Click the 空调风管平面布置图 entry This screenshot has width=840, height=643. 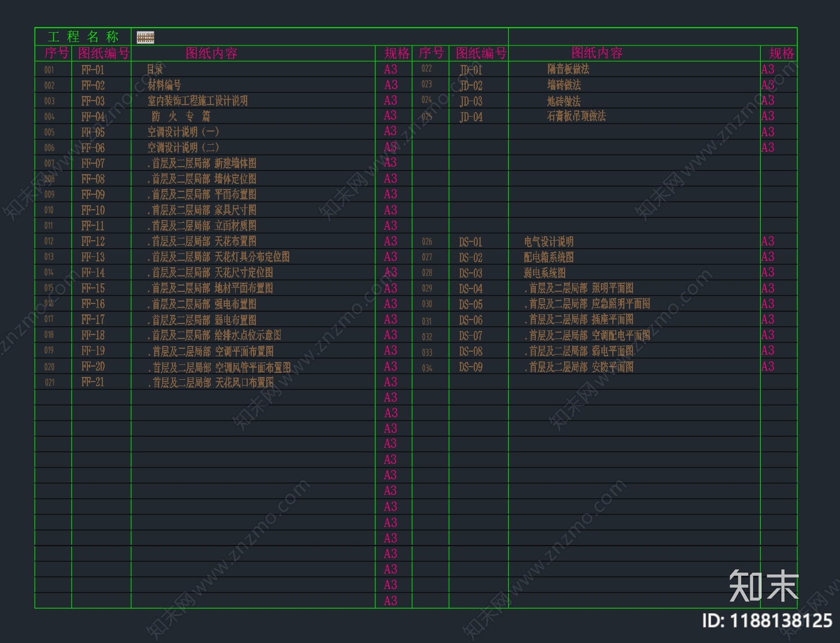pyautogui.click(x=219, y=367)
